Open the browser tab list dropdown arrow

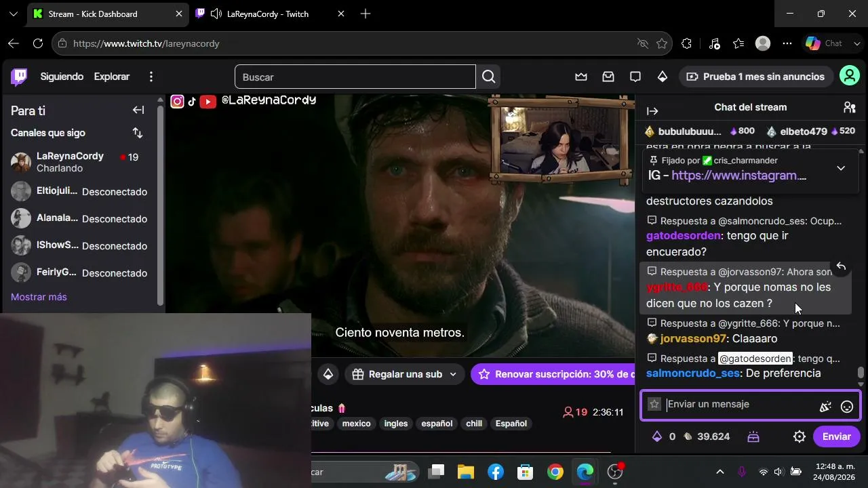point(14,14)
